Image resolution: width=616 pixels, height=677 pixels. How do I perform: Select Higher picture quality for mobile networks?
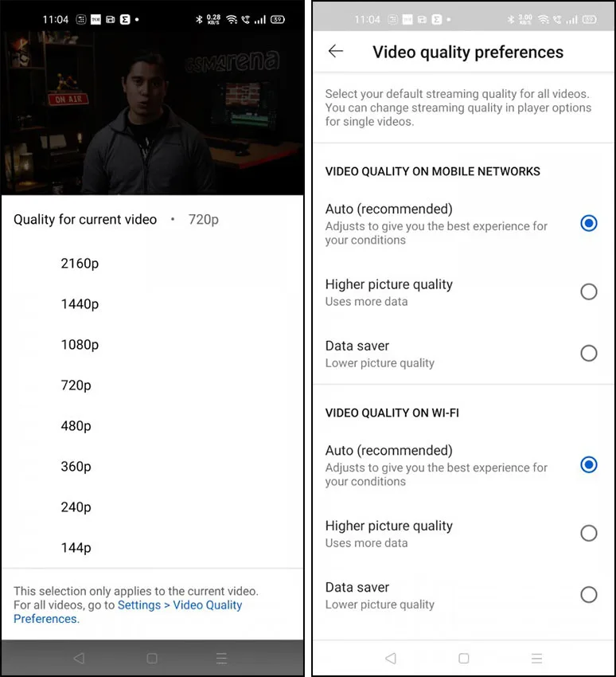588,292
